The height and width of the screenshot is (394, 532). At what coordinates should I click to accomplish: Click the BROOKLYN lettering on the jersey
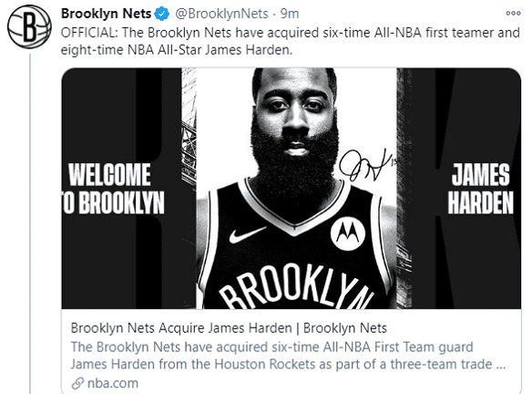[x=297, y=286]
